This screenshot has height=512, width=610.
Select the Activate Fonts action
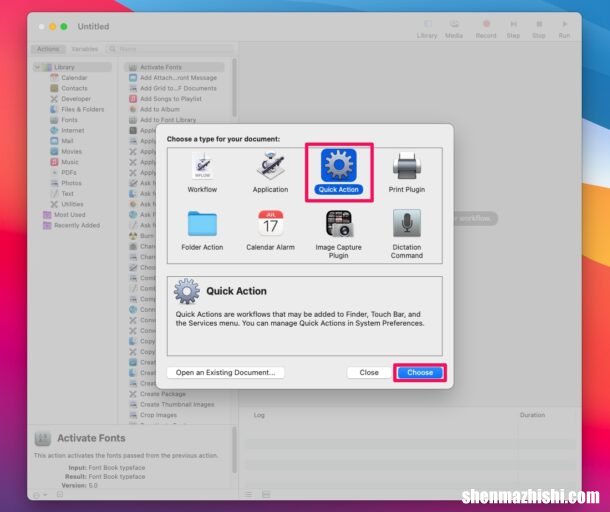174,67
